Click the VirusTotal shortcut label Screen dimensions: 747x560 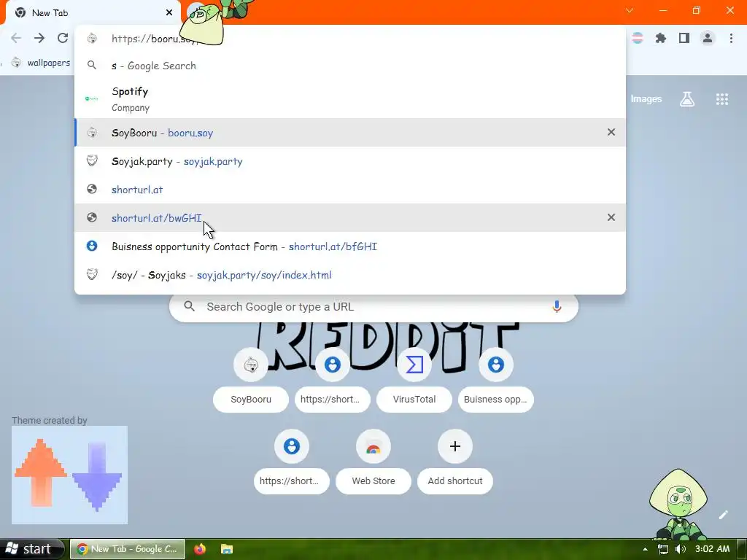click(414, 399)
